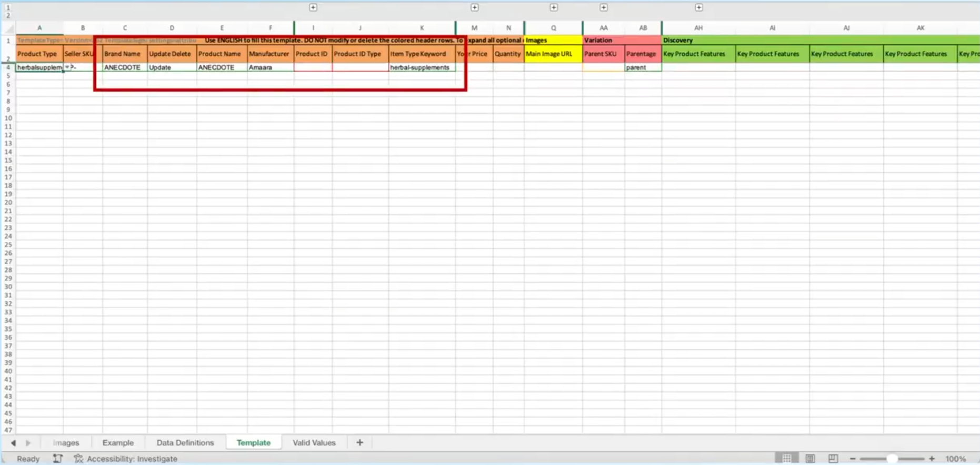Switch to the Valid Values sheet tab
Image resolution: width=980 pixels, height=465 pixels.
click(314, 443)
